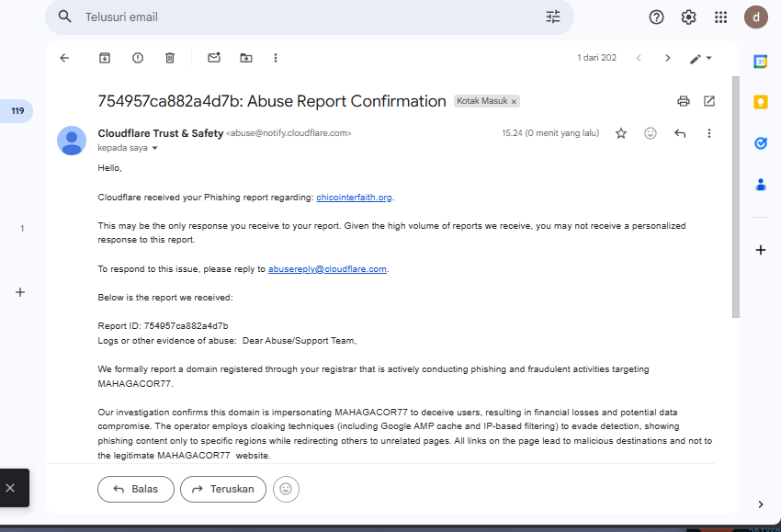Remove Kotak Masuk label with x
This screenshot has height=532, width=781.
coord(514,102)
